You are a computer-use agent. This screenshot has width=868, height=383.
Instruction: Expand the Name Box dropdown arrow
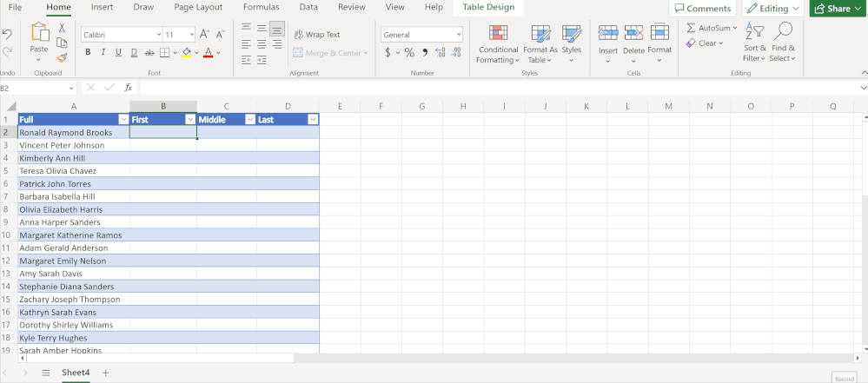coord(71,88)
